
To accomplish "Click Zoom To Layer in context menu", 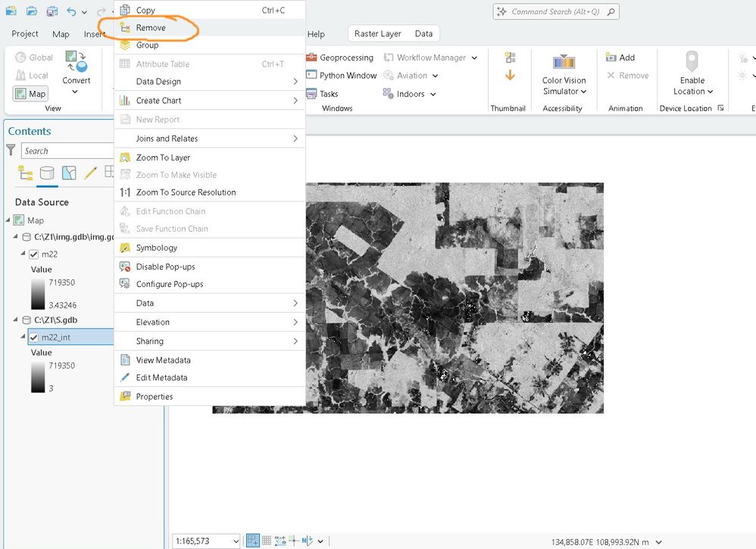I will tap(210, 158).
